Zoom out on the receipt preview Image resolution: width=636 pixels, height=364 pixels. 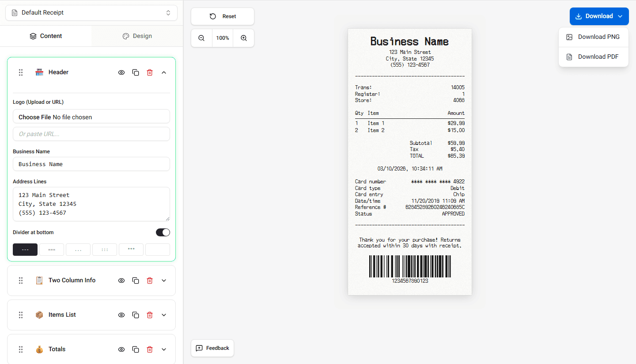click(x=201, y=38)
